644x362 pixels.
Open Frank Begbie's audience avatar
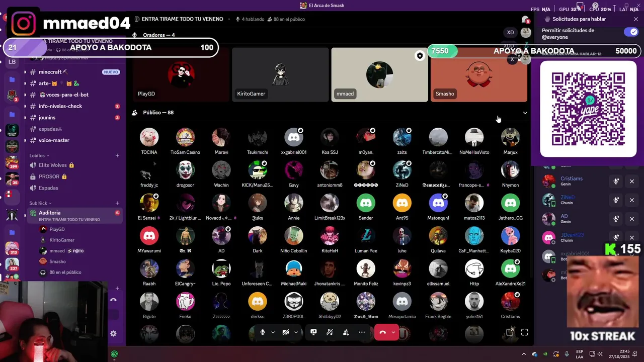pos(438,302)
